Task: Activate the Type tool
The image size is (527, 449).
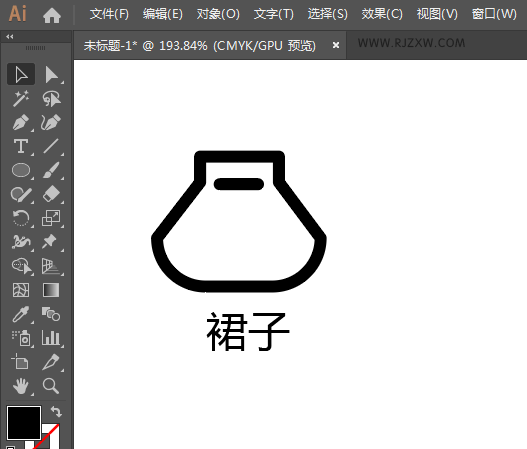Action: (21, 147)
